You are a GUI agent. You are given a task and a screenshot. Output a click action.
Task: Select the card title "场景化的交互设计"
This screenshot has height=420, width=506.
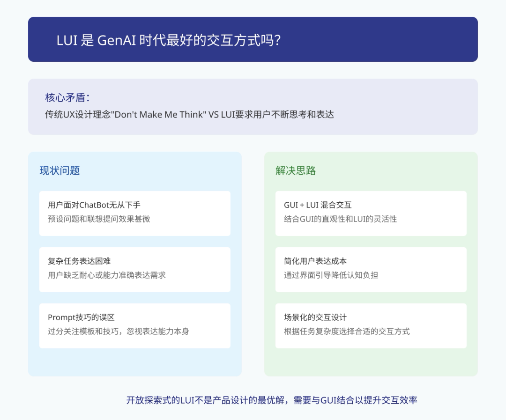(315, 317)
